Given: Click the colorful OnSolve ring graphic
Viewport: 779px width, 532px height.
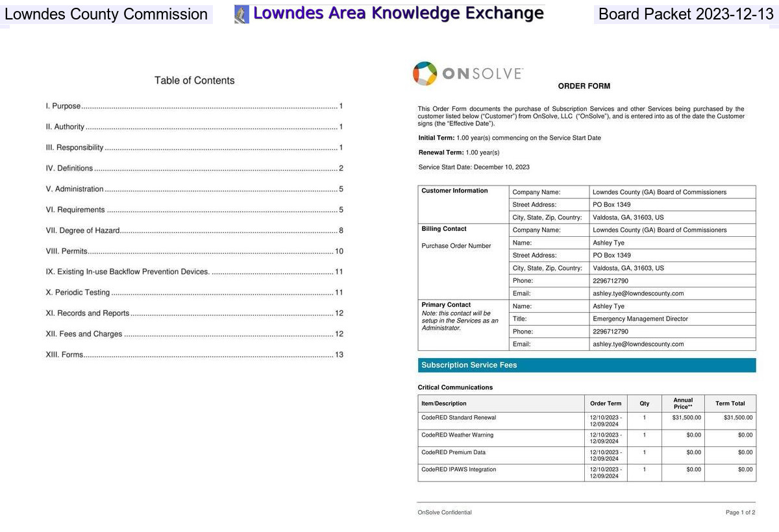Looking at the screenshot, I should 425,73.
